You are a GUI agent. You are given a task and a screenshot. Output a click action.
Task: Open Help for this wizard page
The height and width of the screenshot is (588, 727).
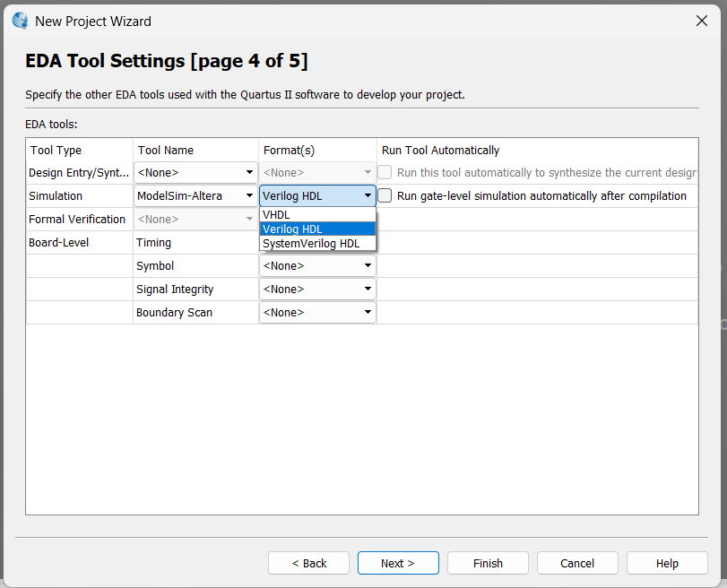[x=667, y=563]
